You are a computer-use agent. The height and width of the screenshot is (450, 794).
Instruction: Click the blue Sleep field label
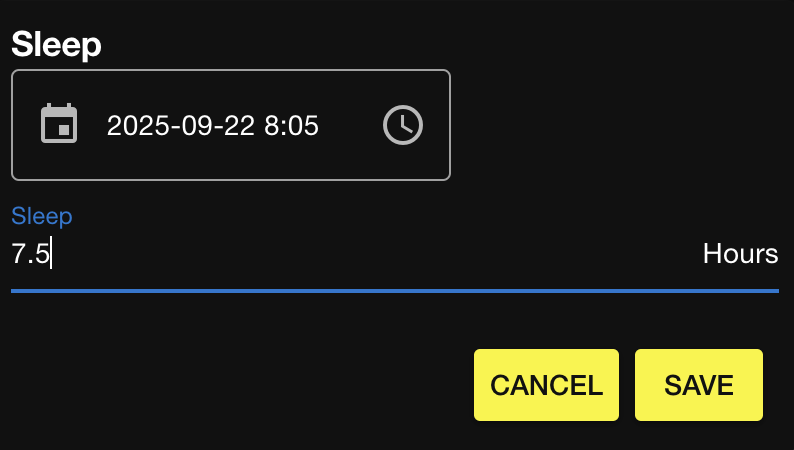pos(42,216)
